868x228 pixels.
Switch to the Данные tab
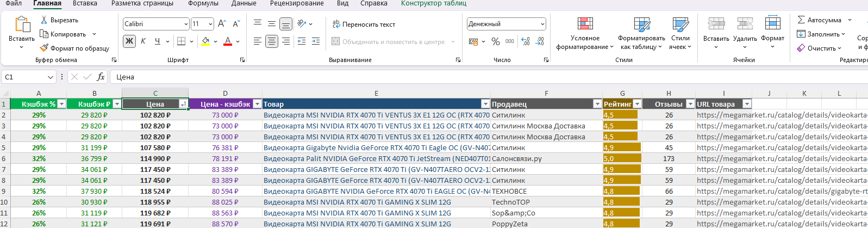[243, 3]
